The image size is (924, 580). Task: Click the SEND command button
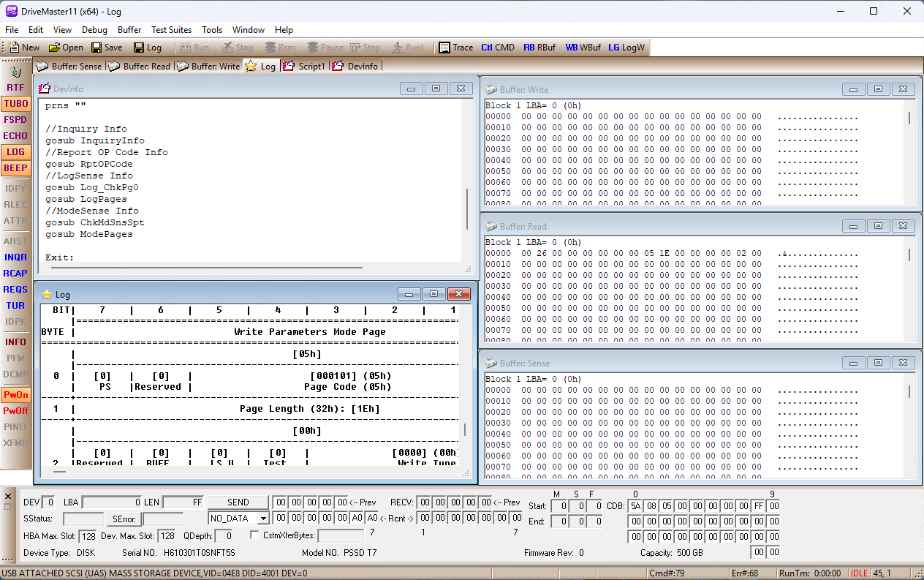[238, 502]
